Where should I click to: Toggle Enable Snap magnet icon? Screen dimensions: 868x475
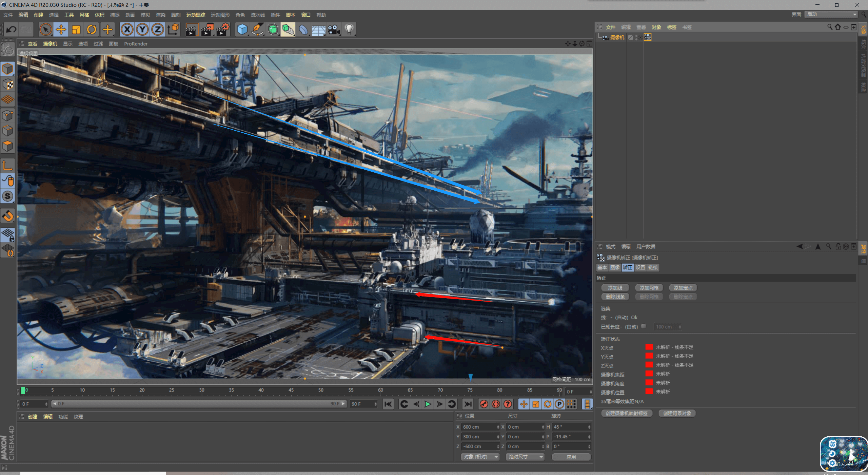pyautogui.click(x=7, y=216)
